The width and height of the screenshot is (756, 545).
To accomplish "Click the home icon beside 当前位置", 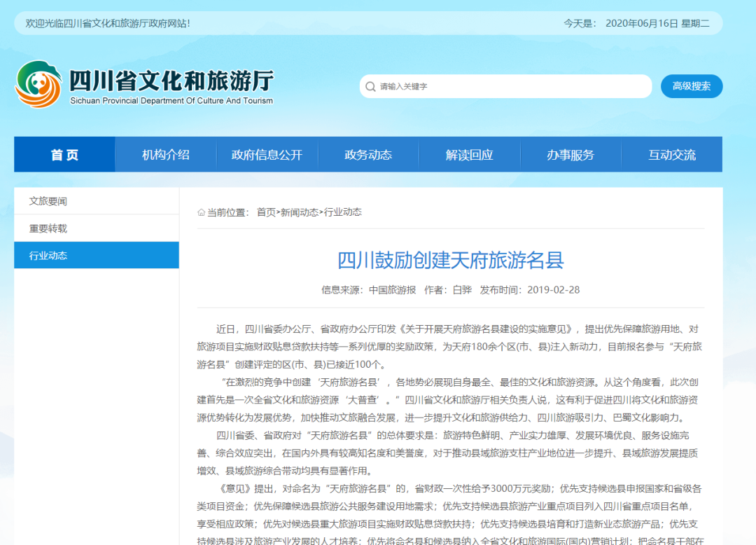I will [201, 212].
